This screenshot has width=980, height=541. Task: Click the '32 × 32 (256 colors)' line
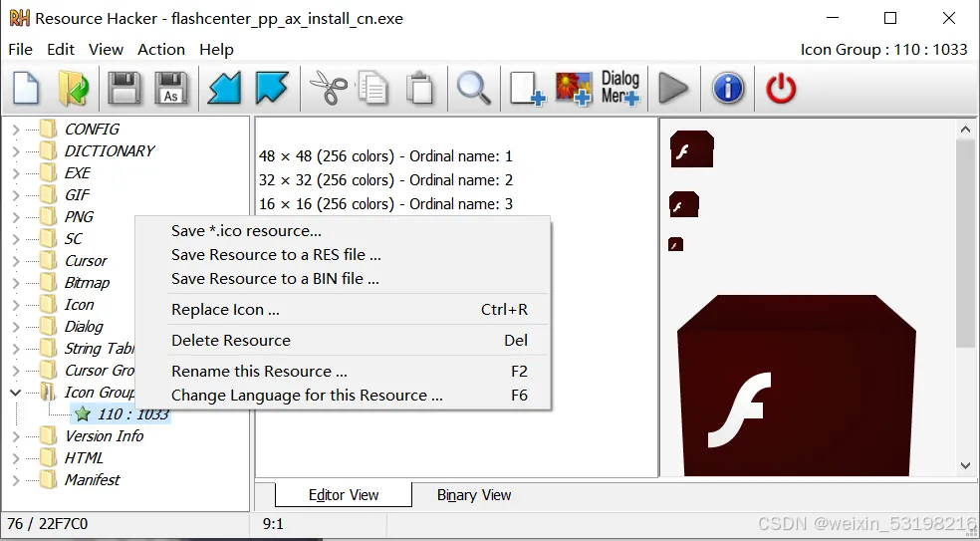pyautogui.click(x=385, y=180)
